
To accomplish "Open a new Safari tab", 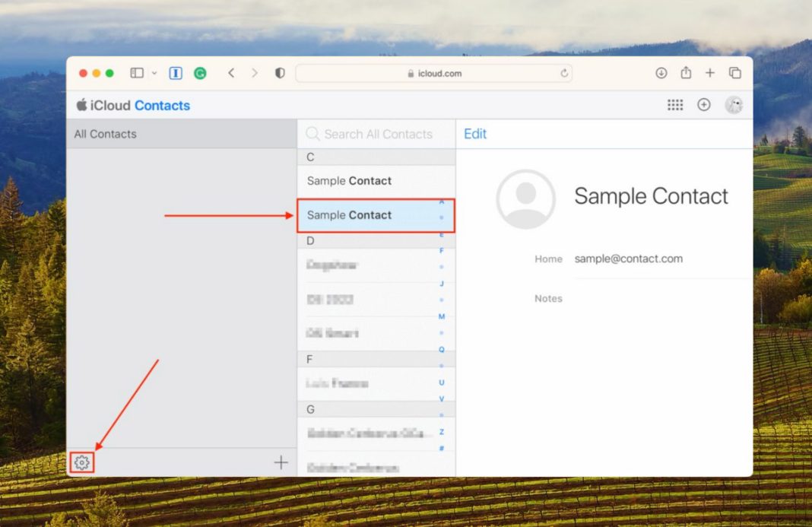I will [x=710, y=73].
